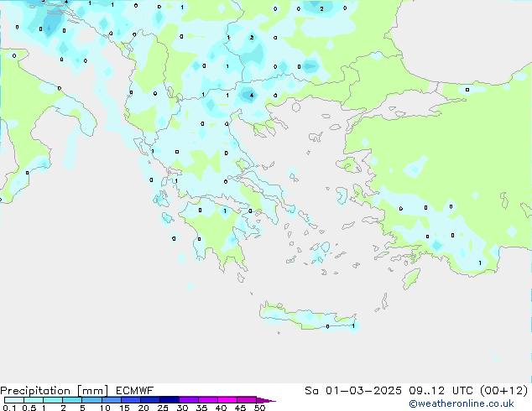
Task: Click the 0.5–1 mm legend color swatch
Action: tap(34, 400)
